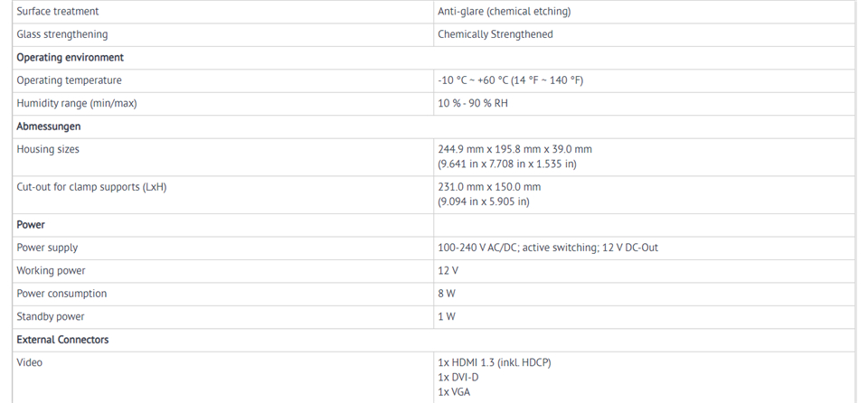Screen dimensions: 868x403
Task: Click 'Humidity range (min/max)' label
Action: 76,103
